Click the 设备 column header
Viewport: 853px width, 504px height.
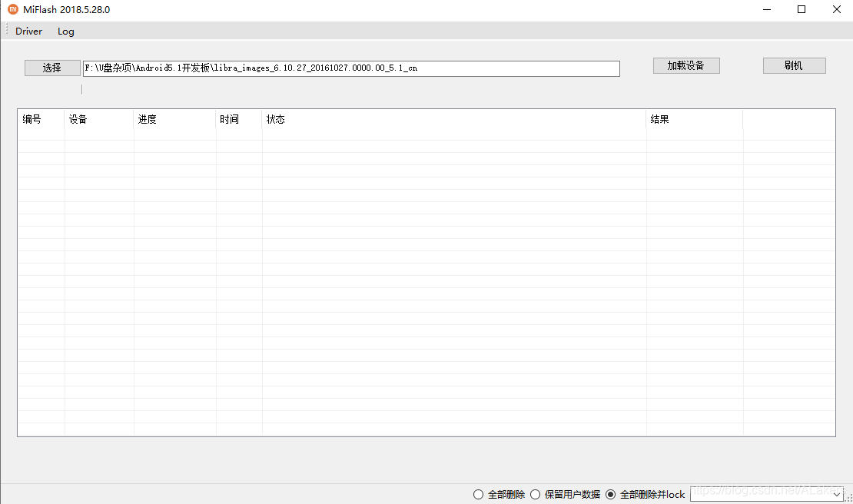pyautogui.click(x=99, y=119)
